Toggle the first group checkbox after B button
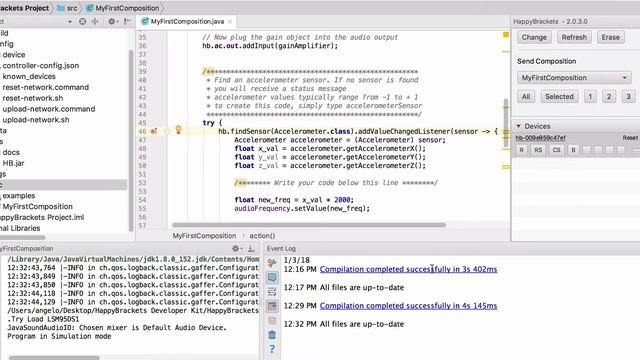The height and width of the screenshot is (360, 640). click(587, 150)
